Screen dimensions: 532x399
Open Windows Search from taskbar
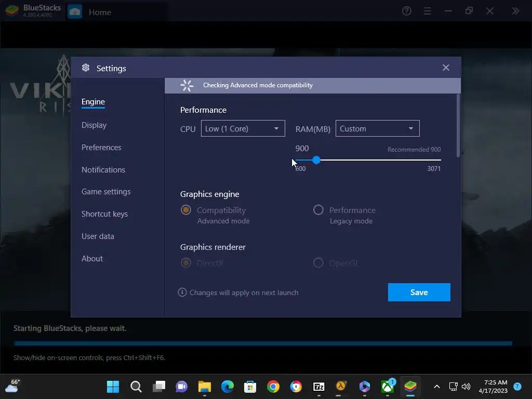click(x=136, y=387)
